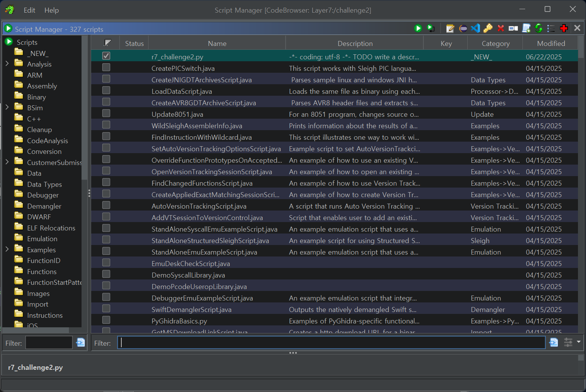Sort by the Key column header

click(446, 43)
